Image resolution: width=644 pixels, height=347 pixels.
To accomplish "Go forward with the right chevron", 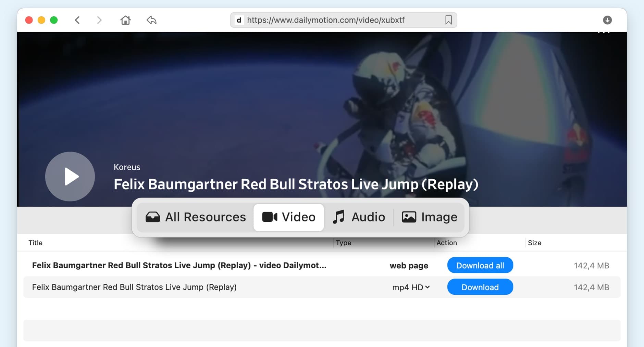I will (x=99, y=20).
